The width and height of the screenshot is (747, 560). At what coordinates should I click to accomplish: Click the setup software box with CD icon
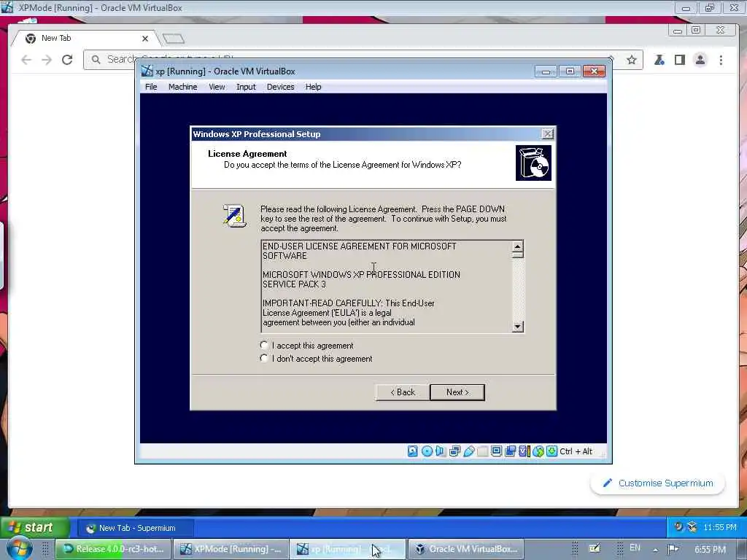[533, 163]
